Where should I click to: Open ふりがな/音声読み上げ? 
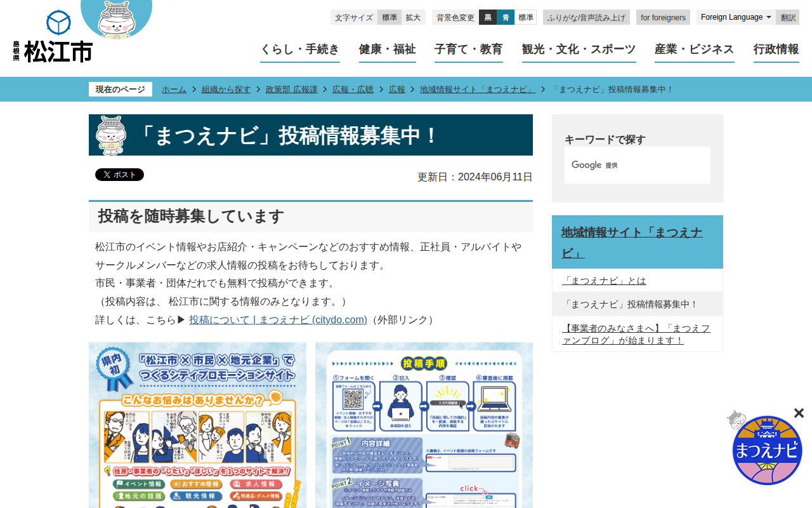tap(586, 17)
